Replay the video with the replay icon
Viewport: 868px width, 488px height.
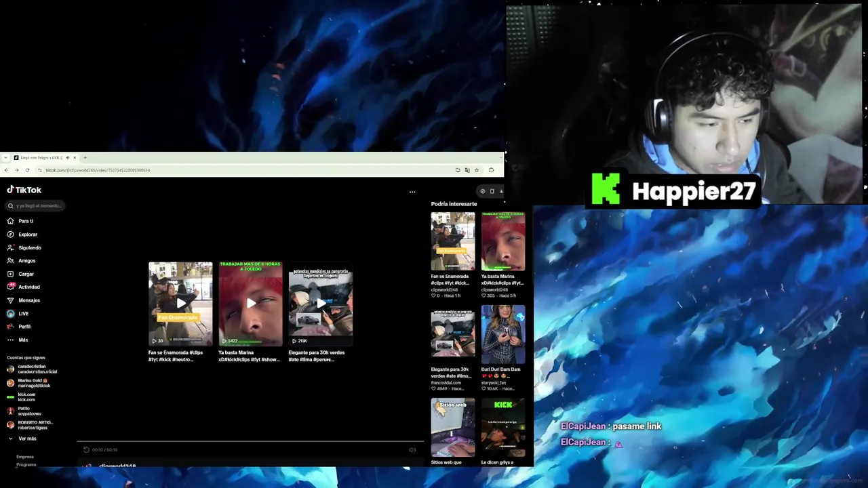pos(86,449)
